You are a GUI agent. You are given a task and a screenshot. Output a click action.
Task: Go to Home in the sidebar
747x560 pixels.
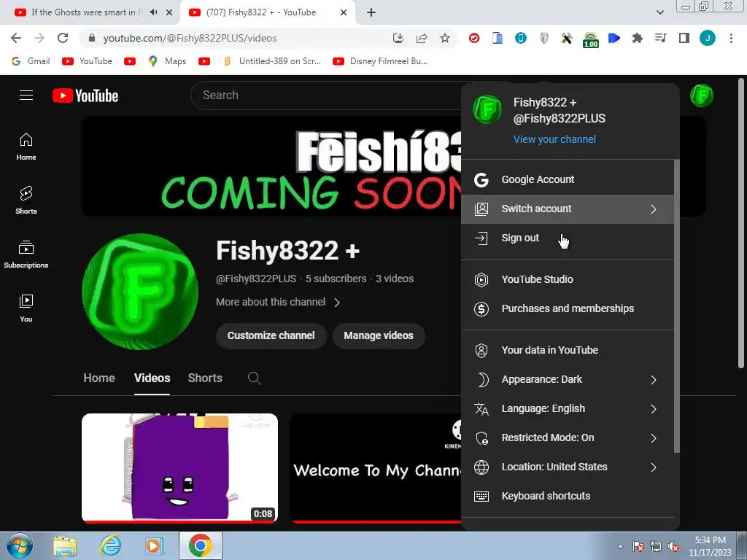point(26,147)
